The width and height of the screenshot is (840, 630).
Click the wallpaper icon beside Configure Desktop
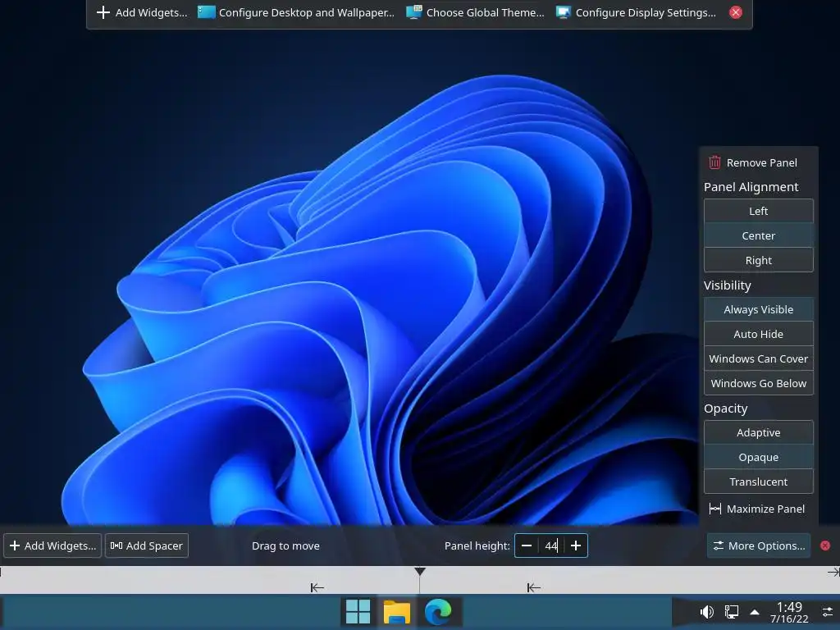pos(206,12)
